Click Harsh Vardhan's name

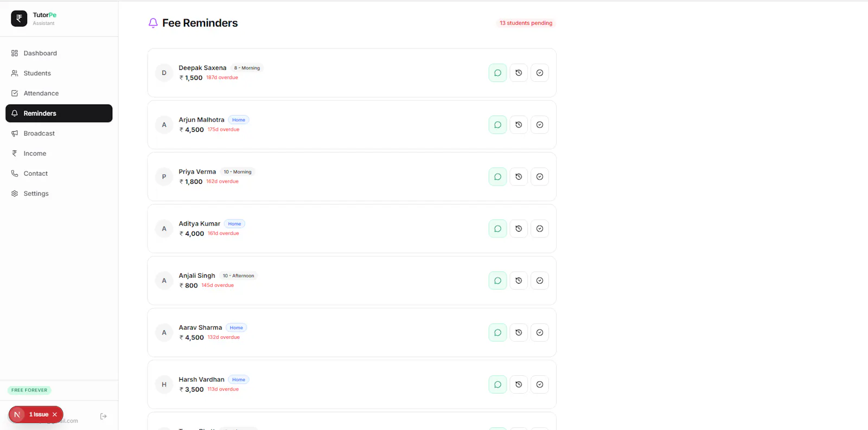[201, 380]
